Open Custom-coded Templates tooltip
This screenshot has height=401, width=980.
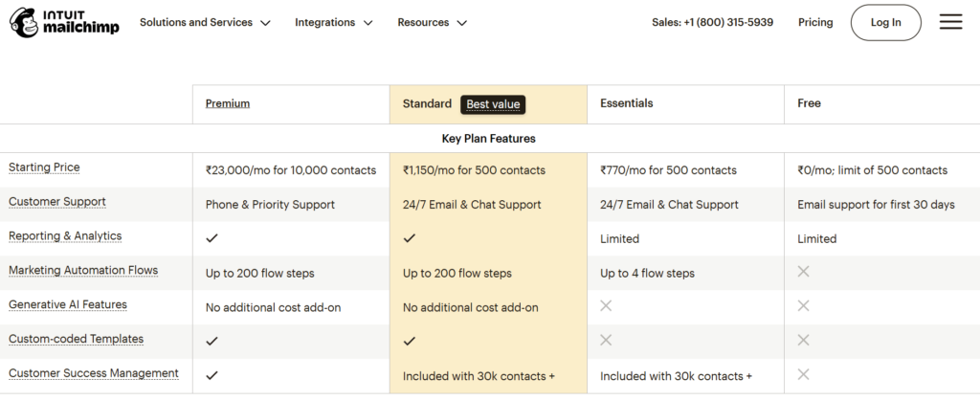[77, 339]
